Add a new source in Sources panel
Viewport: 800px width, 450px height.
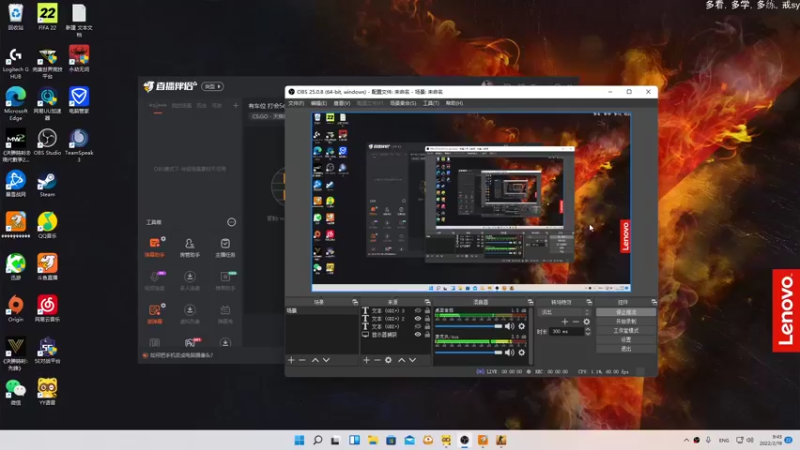pyautogui.click(x=366, y=360)
